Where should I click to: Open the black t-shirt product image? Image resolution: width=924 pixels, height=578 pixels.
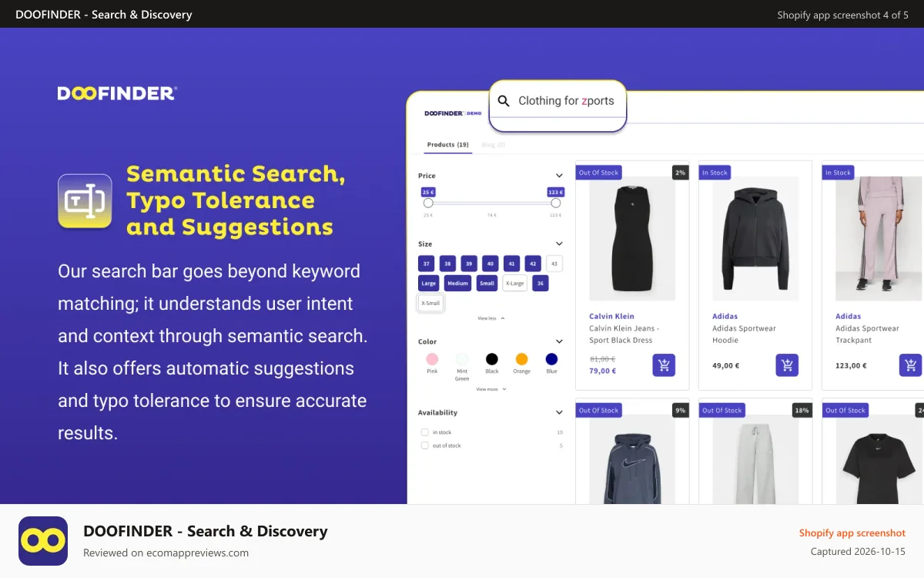click(879, 459)
